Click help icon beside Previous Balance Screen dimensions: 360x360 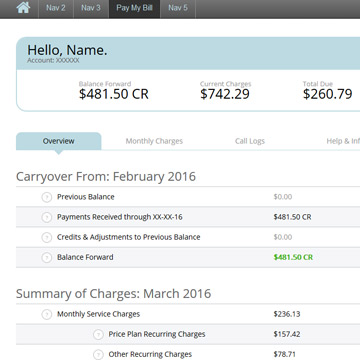point(47,197)
